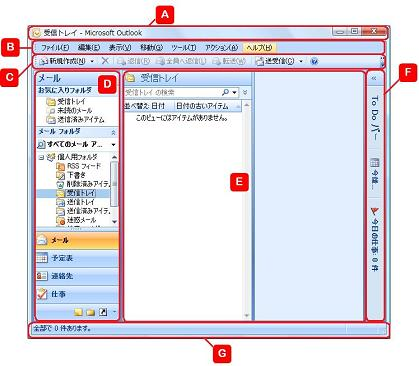This screenshot has width=419, height=366.
Task: Open the 表示 menu
Action: [x=120, y=48]
